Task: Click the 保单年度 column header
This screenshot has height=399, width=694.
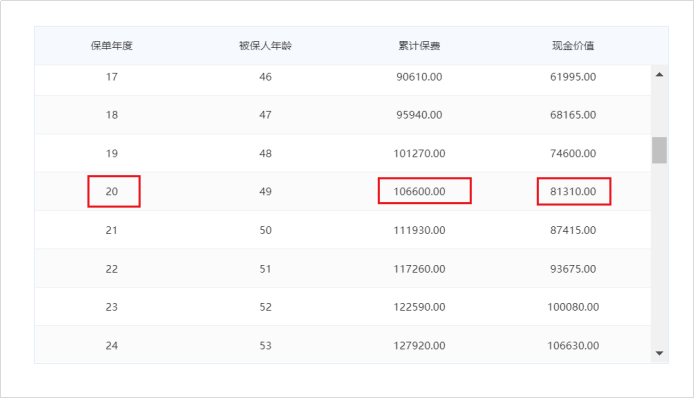Action: [112, 46]
